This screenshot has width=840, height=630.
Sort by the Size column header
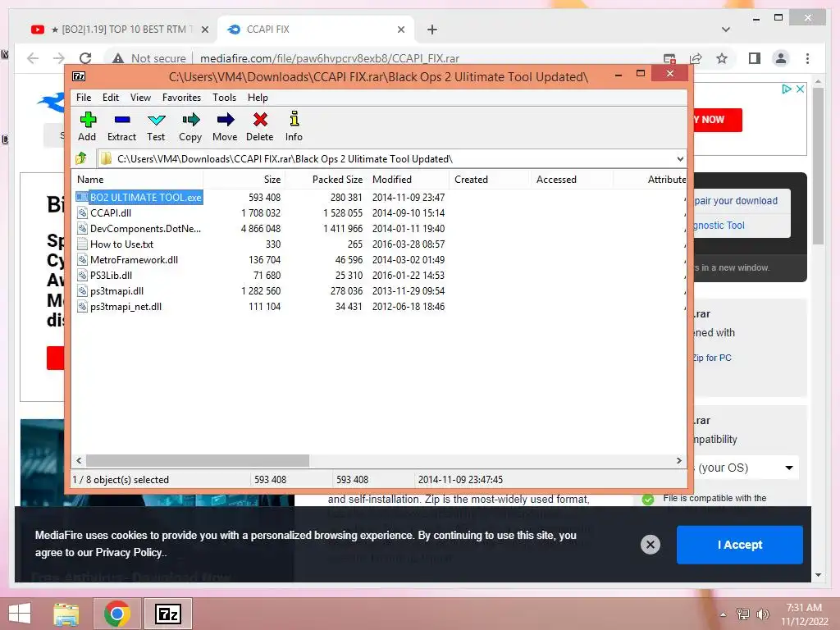pyautogui.click(x=244, y=180)
